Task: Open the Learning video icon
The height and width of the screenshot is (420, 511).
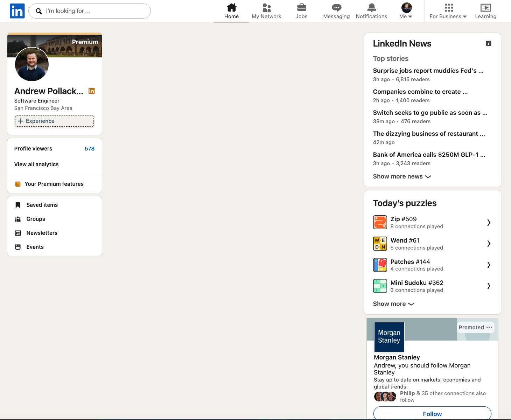Action: pos(486,7)
